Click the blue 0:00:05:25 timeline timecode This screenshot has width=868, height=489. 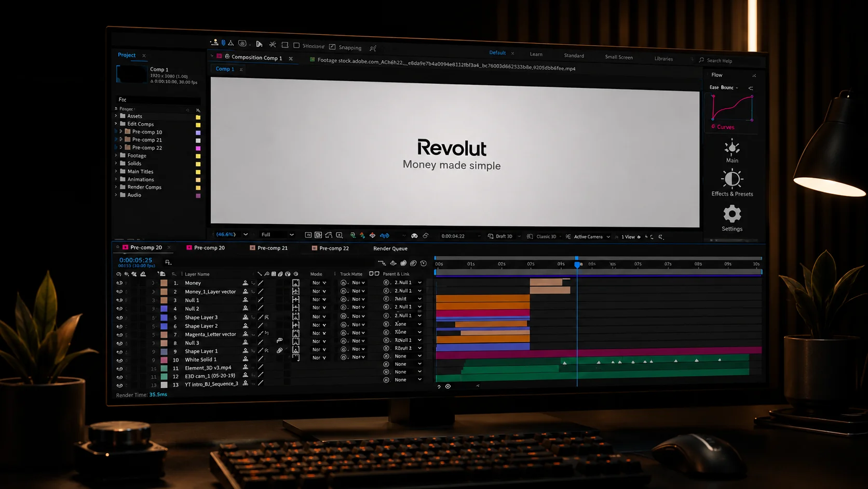tap(135, 260)
